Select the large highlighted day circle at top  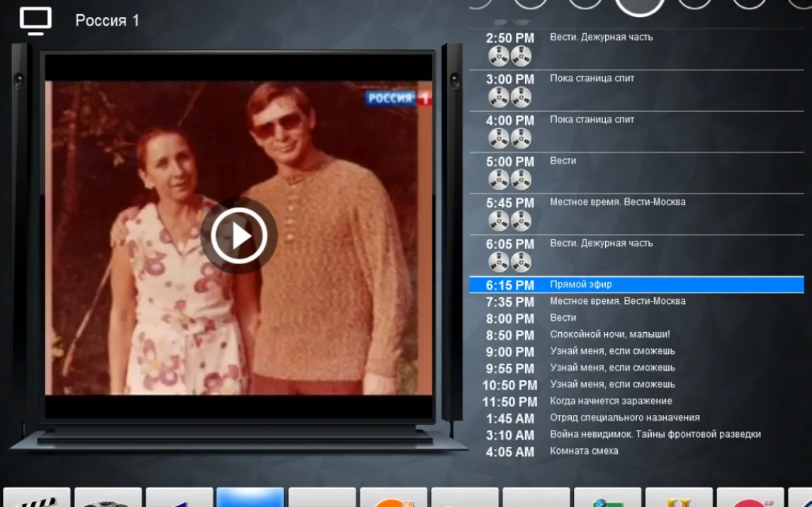pos(639,6)
